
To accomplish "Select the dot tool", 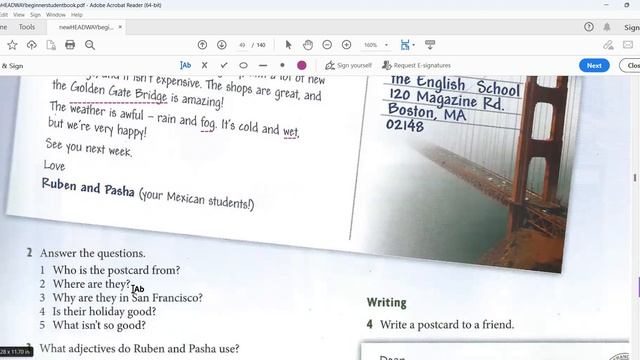I will (x=282, y=65).
